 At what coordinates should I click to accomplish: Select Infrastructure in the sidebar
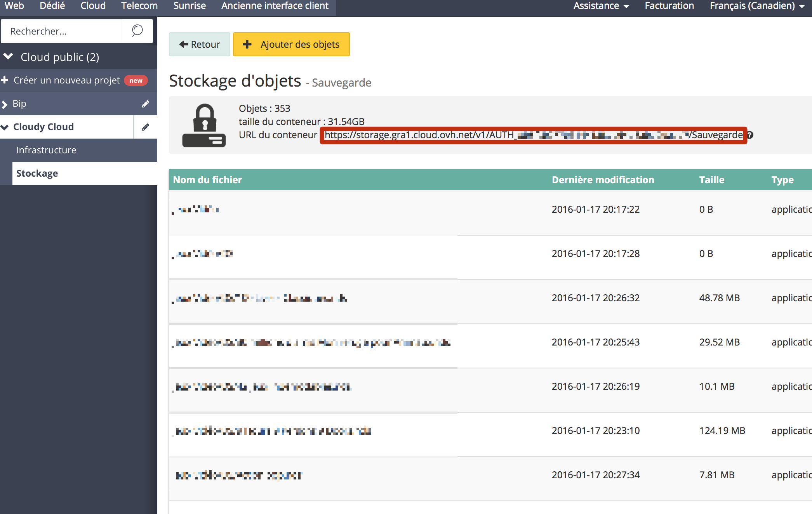[x=46, y=150]
